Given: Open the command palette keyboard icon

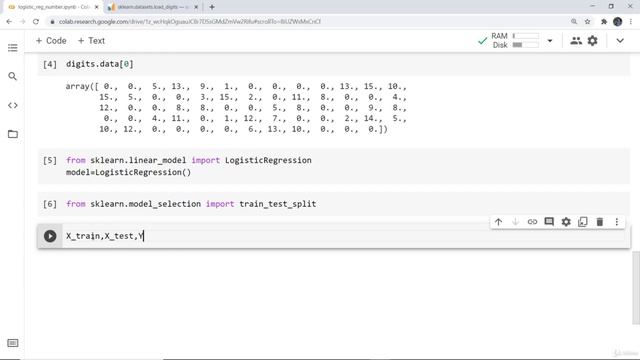Looking at the screenshot, I should (13, 343).
